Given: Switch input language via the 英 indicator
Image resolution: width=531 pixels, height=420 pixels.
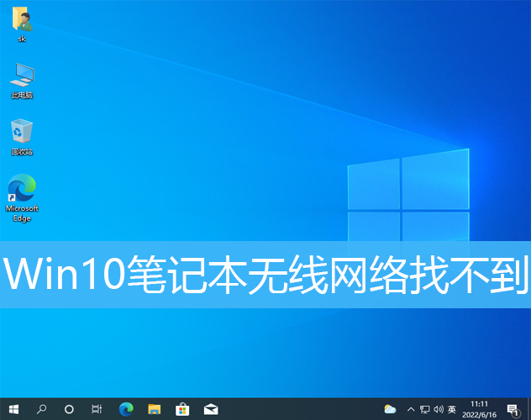Looking at the screenshot, I should point(453,409).
